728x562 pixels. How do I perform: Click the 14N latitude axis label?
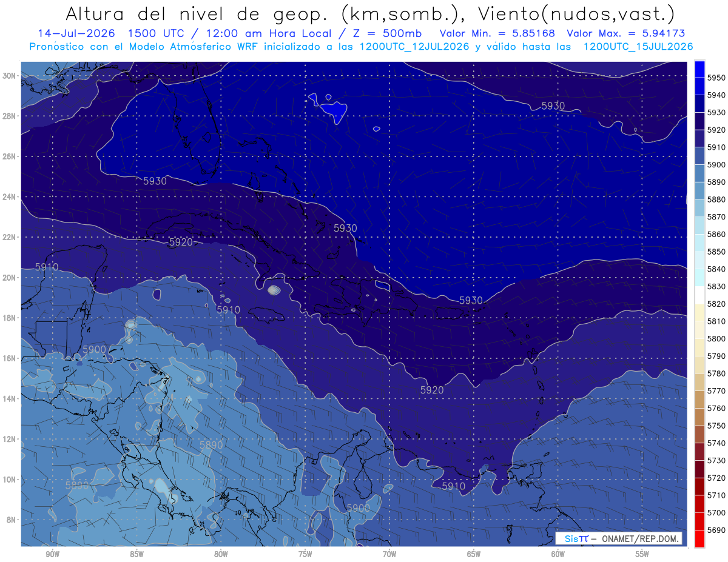point(9,398)
